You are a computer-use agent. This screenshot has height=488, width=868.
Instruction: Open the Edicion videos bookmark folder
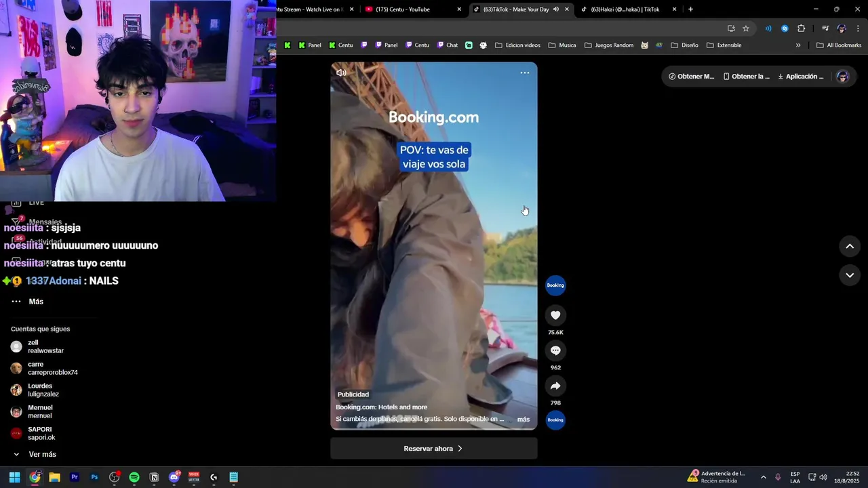[x=517, y=45]
